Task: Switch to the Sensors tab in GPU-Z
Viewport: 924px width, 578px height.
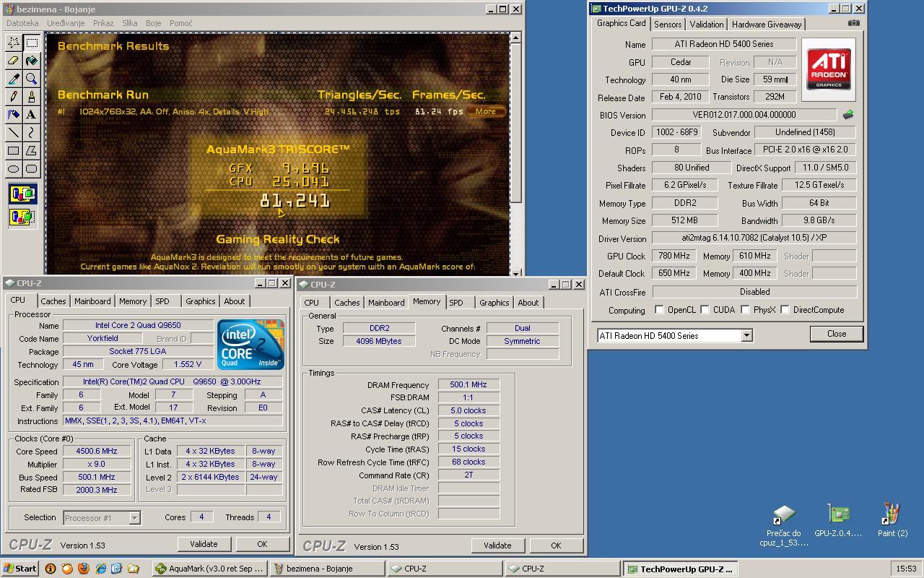Action: coord(668,24)
